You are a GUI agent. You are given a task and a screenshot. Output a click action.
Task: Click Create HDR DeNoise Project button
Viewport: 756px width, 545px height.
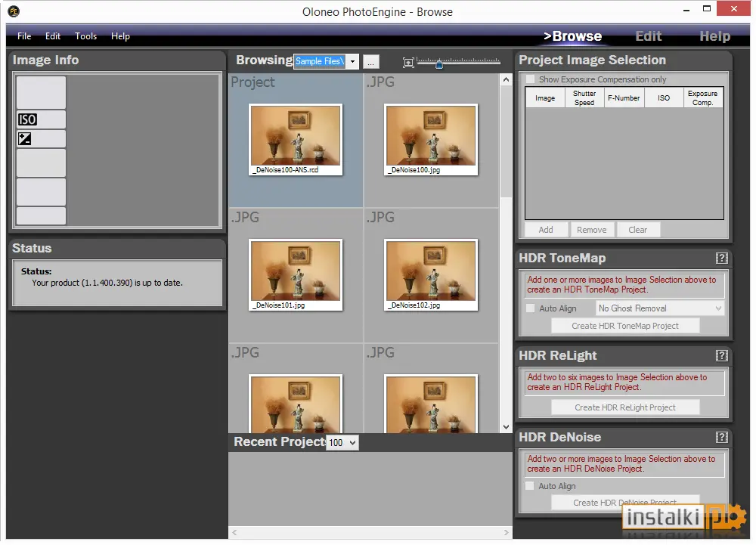(x=625, y=503)
